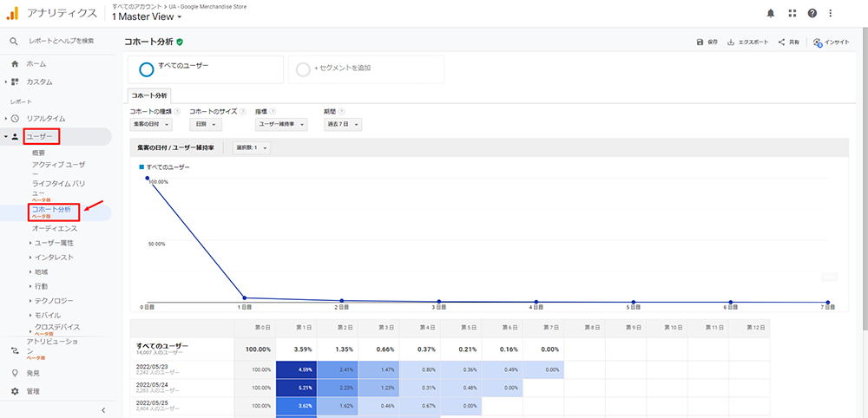The height and width of the screenshot is (418, 868).
Task: Collapse the sidebar with the chevron
Action: point(103,409)
